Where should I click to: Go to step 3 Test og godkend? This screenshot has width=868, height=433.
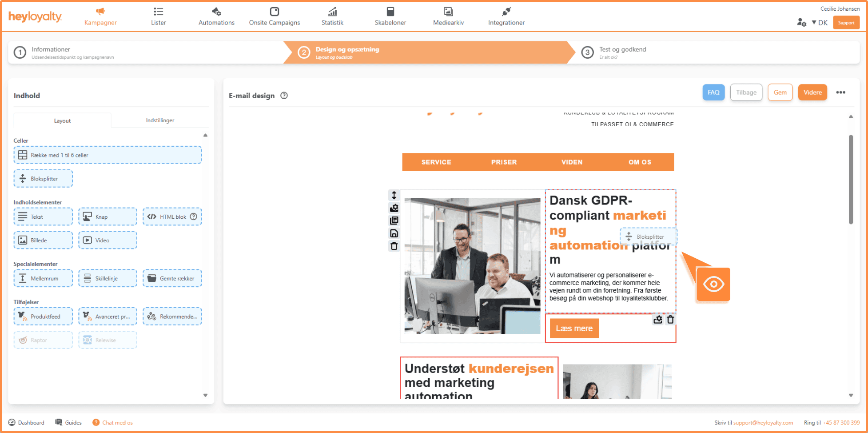(x=622, y=52)
